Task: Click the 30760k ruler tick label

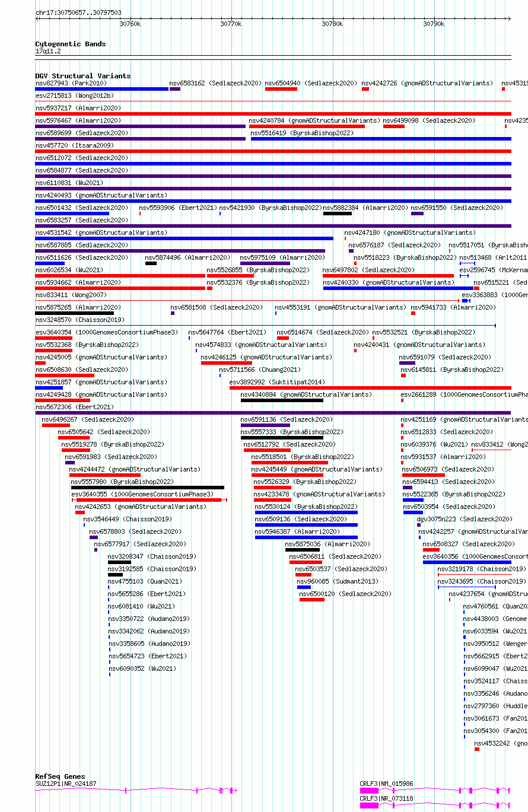Action: pyautogui.click(x=130, y=24)
